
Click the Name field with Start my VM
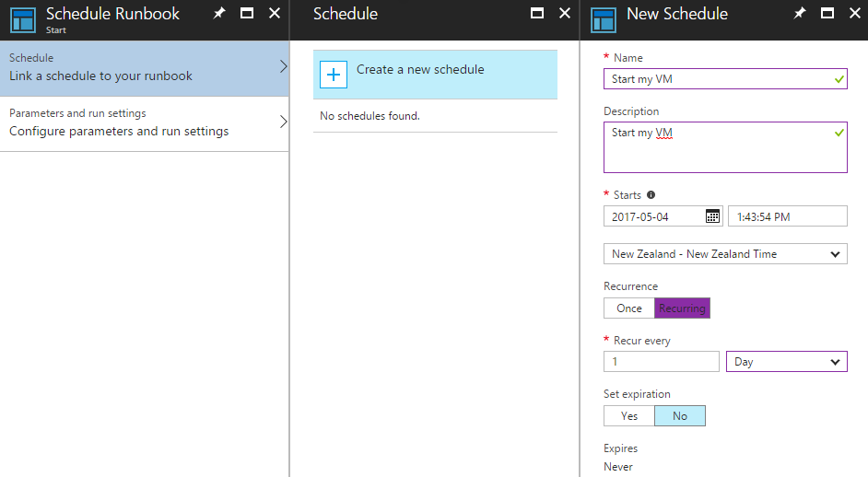725,79
